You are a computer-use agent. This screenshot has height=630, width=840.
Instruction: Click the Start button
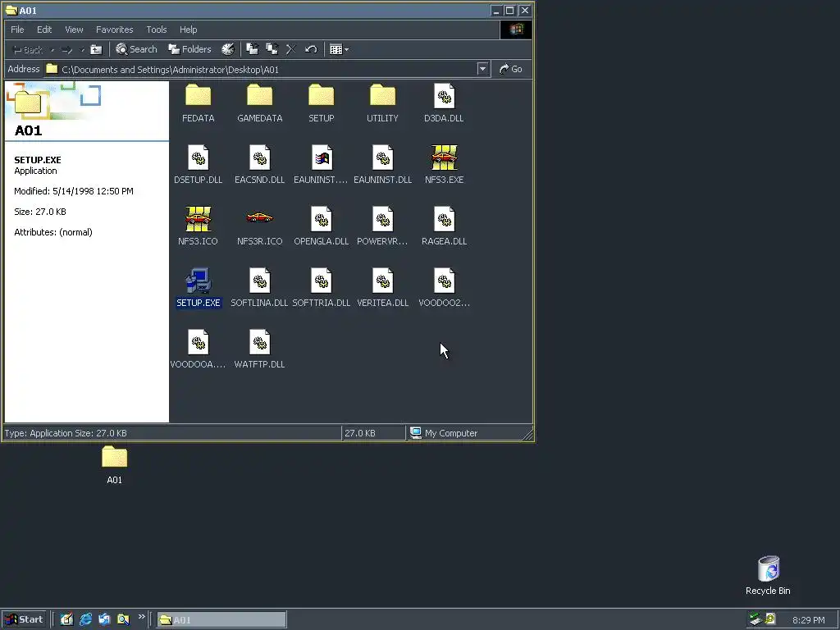click(24, 620)
